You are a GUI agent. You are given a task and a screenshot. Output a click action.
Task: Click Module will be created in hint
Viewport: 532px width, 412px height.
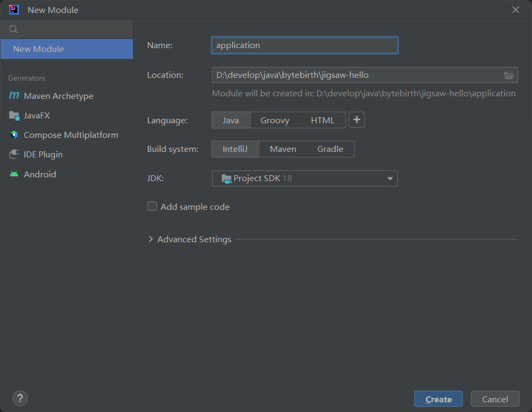tap(364, 94)
